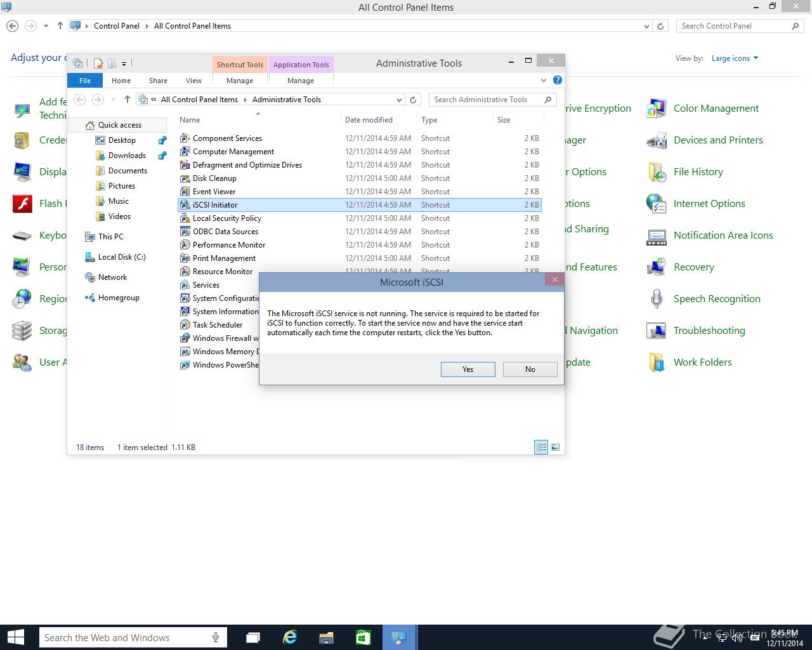
Task: Select Disk Cleanup shortcut icon
Action: (185, 178)
